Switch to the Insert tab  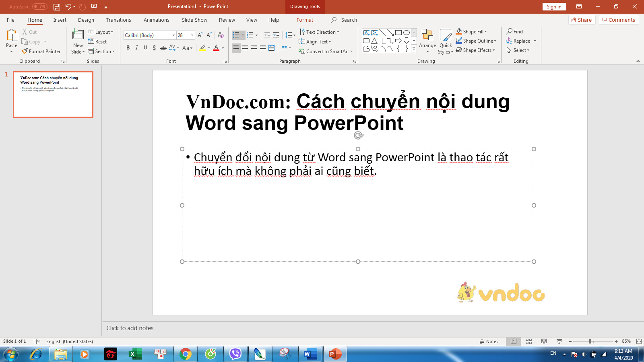[x=60, y=20]
